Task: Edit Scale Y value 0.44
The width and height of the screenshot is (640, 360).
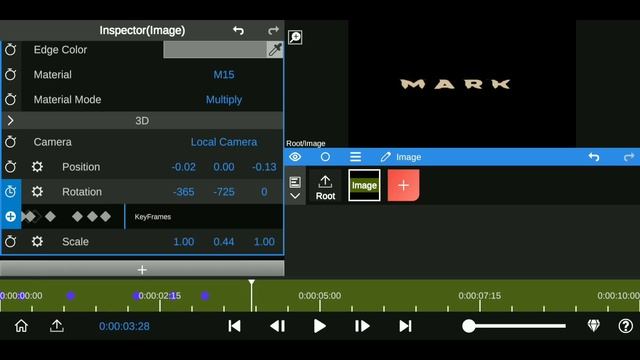Action: [x=224, y=241]
